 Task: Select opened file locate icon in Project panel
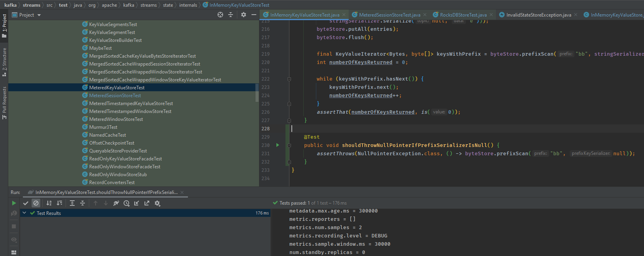(x=220, y=15)
